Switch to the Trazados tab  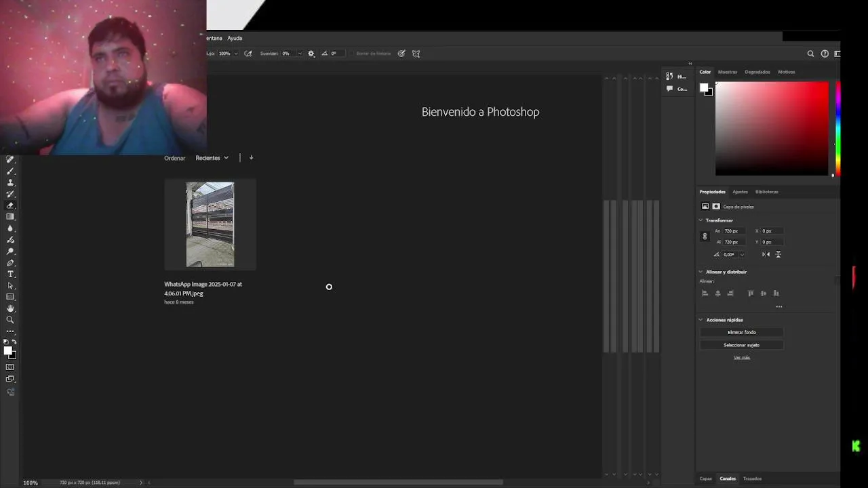click(752, 479)
